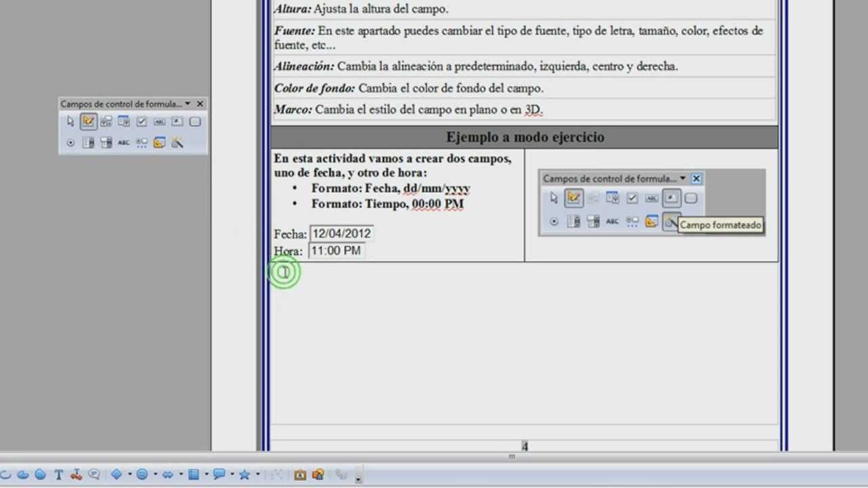The width and height of the screenshot is (868, 488).
Task: Click the Edit Points drawing icon
Action: coord(276,474)
